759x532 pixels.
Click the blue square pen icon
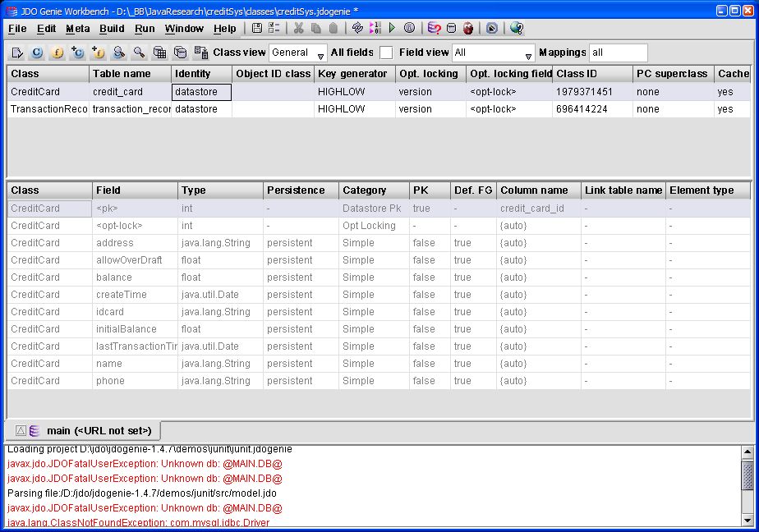pyautogui.click(x=492, y=28)
